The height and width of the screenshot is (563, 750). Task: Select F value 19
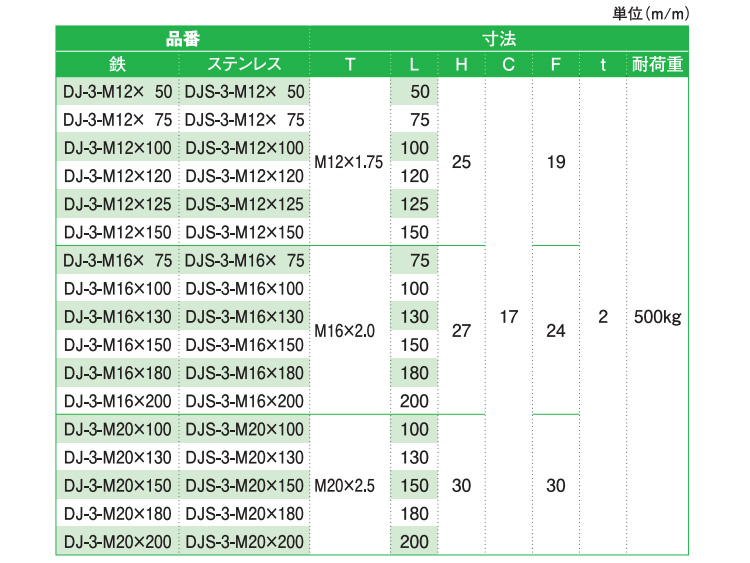[556, 162]
